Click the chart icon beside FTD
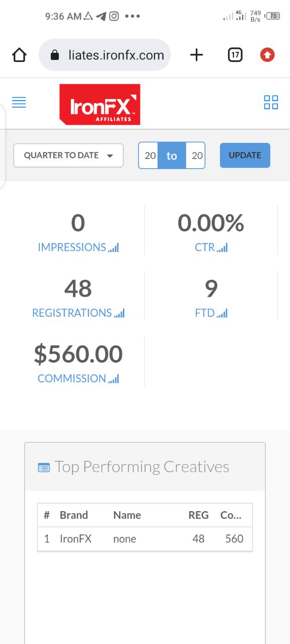The width and height of the screenshot is (290, 644). 222,313
